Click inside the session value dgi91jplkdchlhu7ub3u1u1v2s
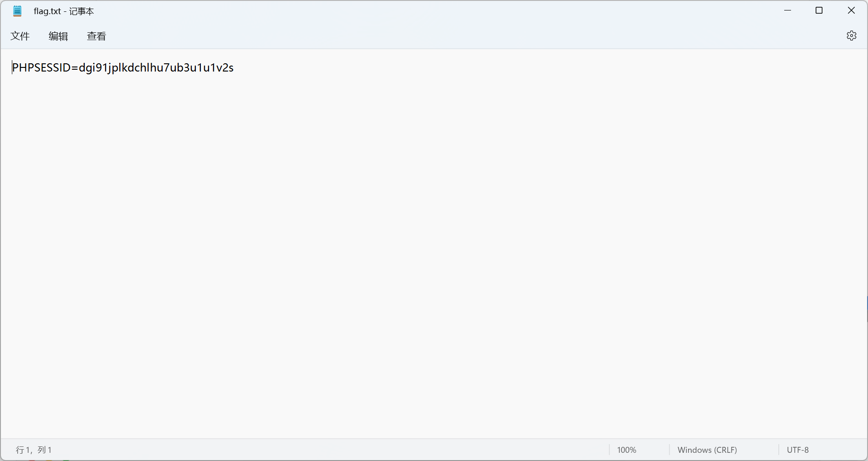Screen dimensions: 868x461 tap(156, 68)
